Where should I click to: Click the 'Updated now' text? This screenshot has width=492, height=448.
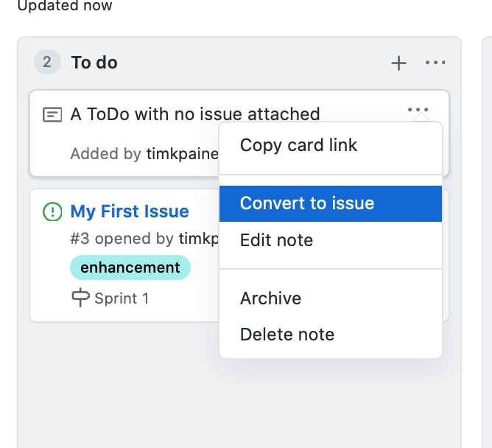(65, 6)
